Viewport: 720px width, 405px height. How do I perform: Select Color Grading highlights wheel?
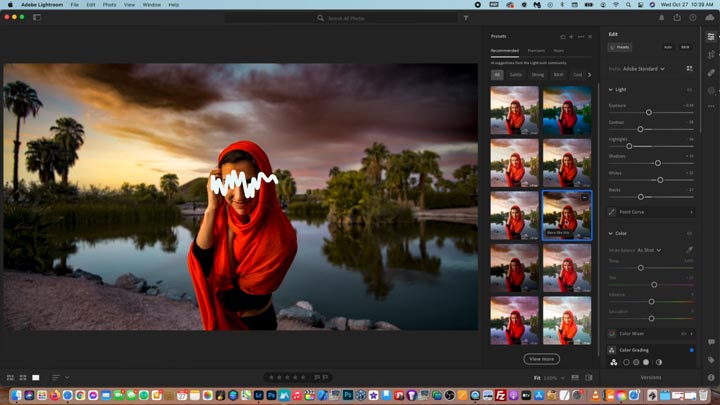click(646, 362)
